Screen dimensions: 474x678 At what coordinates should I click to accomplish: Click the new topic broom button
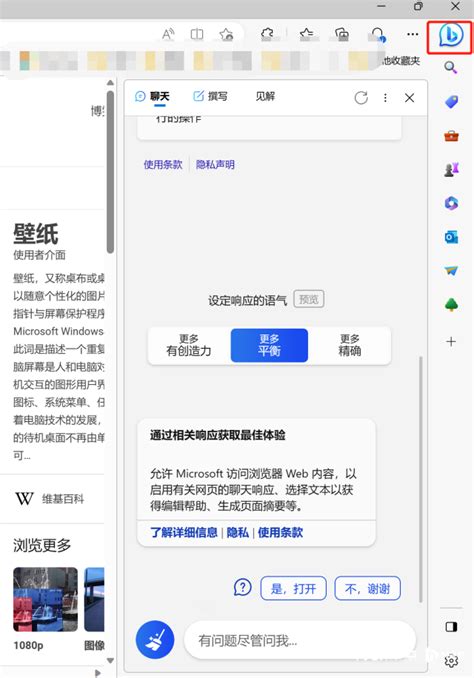click(155, 640)
